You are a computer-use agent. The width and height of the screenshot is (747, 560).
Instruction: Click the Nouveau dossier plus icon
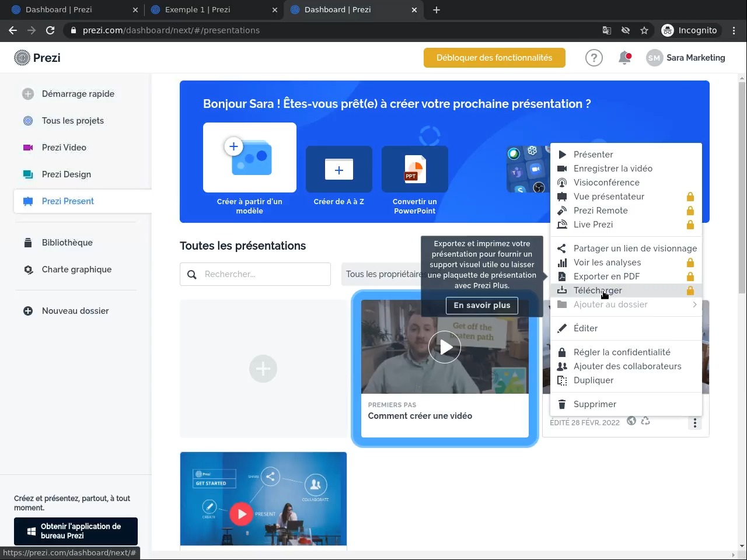pos(28,311)
